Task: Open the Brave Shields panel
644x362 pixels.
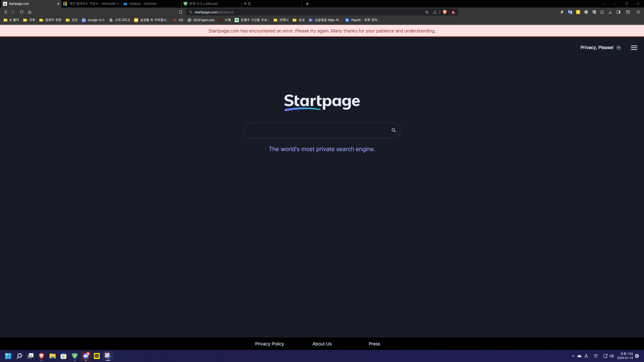Action: click(444, 12)
